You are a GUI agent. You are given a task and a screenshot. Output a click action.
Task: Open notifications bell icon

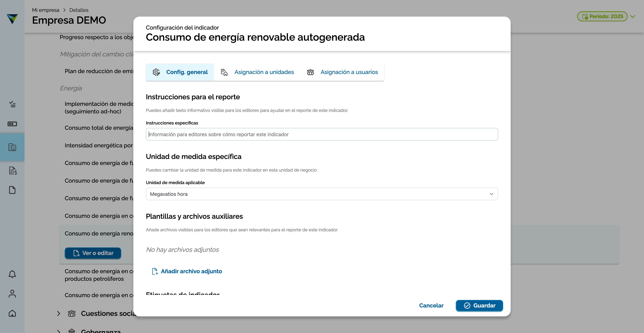pos(12,274)
